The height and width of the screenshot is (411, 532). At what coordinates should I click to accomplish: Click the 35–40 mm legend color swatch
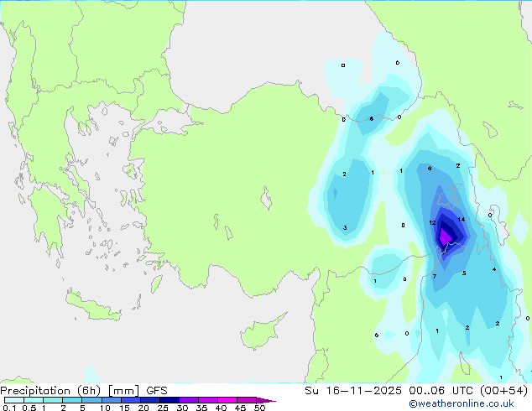click(x=208, y=400)
